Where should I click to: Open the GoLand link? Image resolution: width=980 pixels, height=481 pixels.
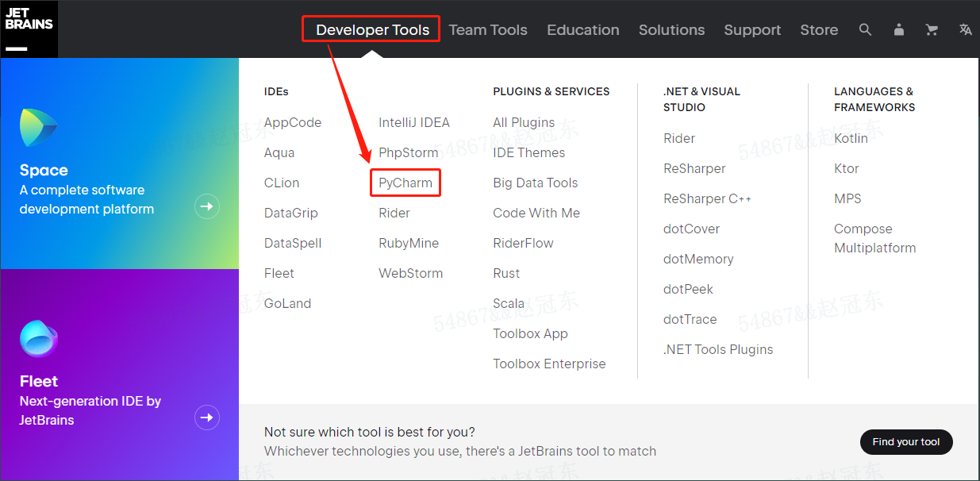click(287, 303)
